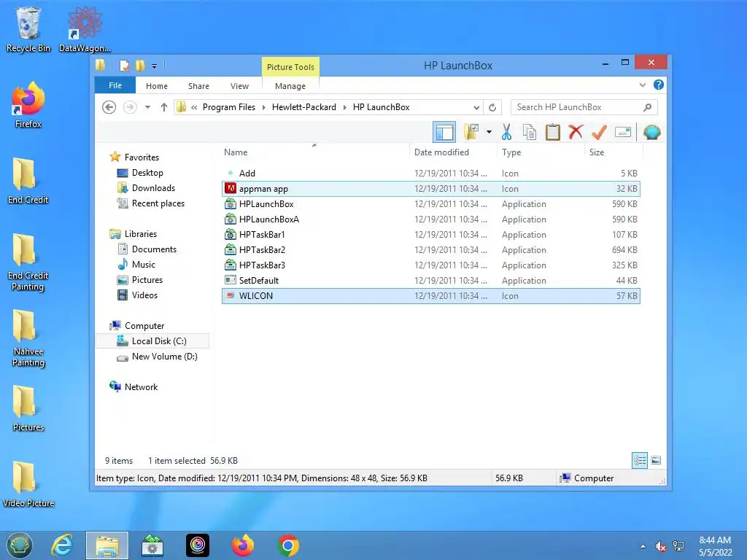
Task: Select the HPLaunchBoxA application file
Action: [430, 219]
